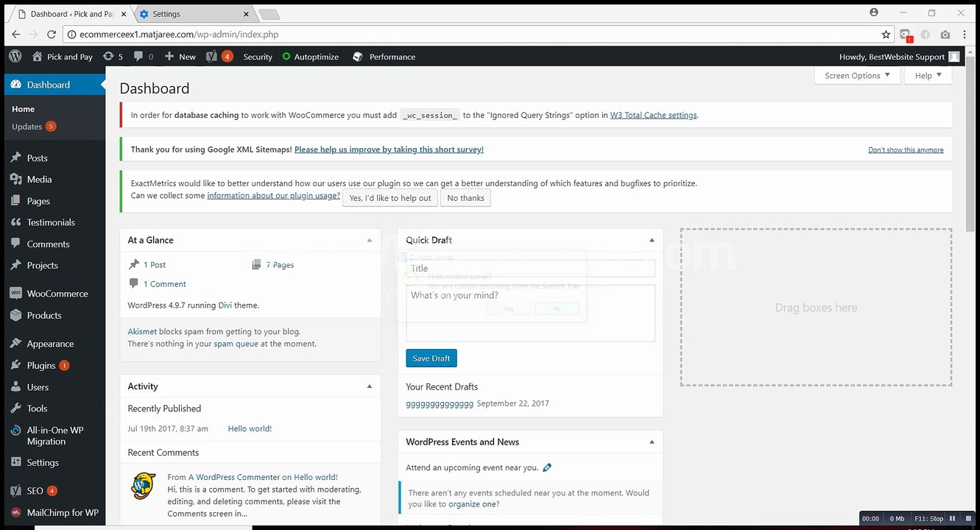Open Howdy, BestWebsite Support account menu
The height and width of the screenshot is (530, 980).
pyautogui.click(x=899, y=57)
